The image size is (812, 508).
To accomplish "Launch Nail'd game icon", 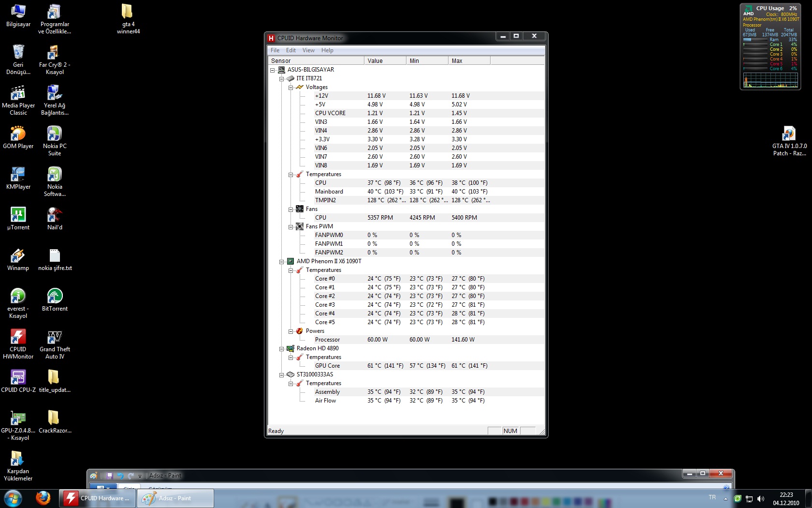I will [x=55, y=219].
